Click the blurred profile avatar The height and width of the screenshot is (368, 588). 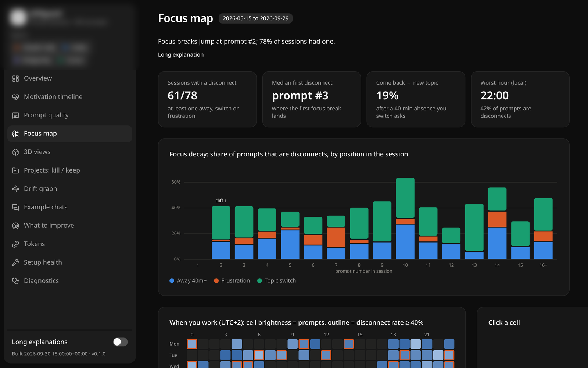[18, 17]
